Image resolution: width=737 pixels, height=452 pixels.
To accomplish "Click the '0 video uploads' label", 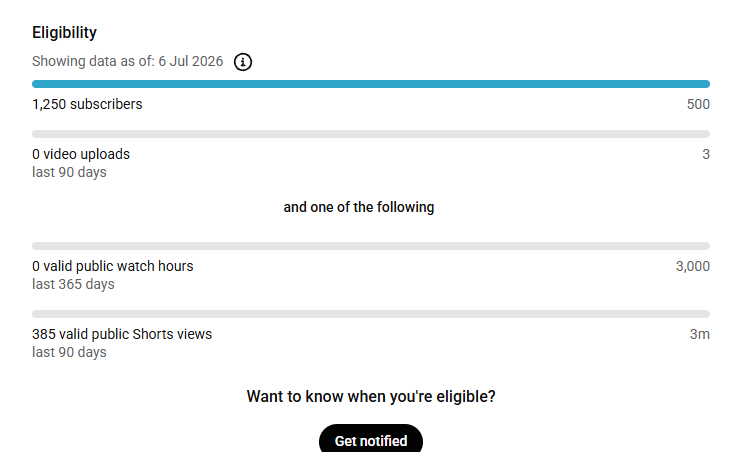I will (x=81, y=154).
